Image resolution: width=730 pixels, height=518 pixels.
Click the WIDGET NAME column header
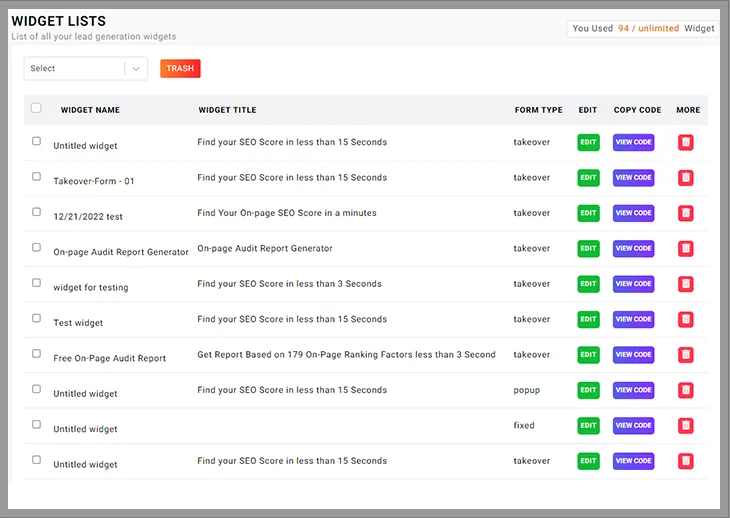point(90,110)
